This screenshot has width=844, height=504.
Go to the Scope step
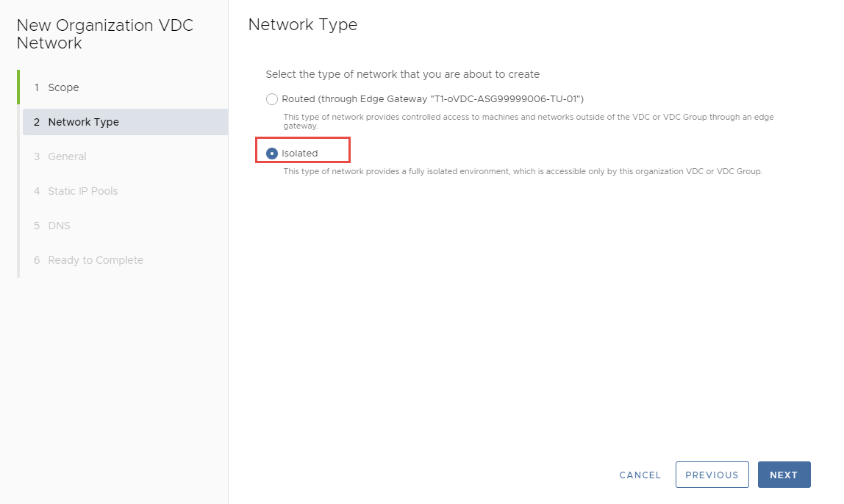click(63, 87)
